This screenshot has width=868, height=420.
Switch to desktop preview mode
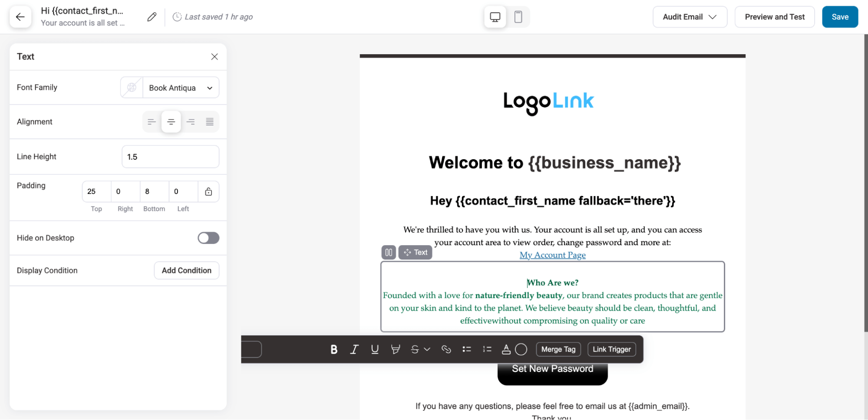[495, 16]
